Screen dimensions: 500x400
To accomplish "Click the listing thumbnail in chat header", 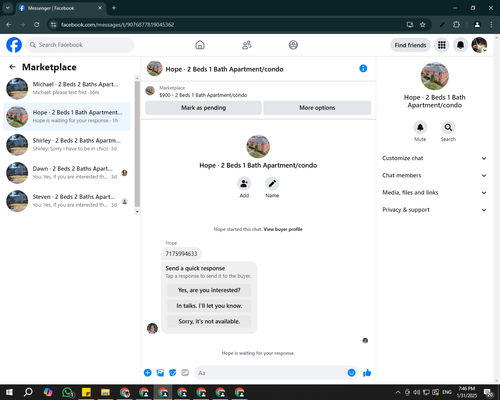I will click(154, 68).
